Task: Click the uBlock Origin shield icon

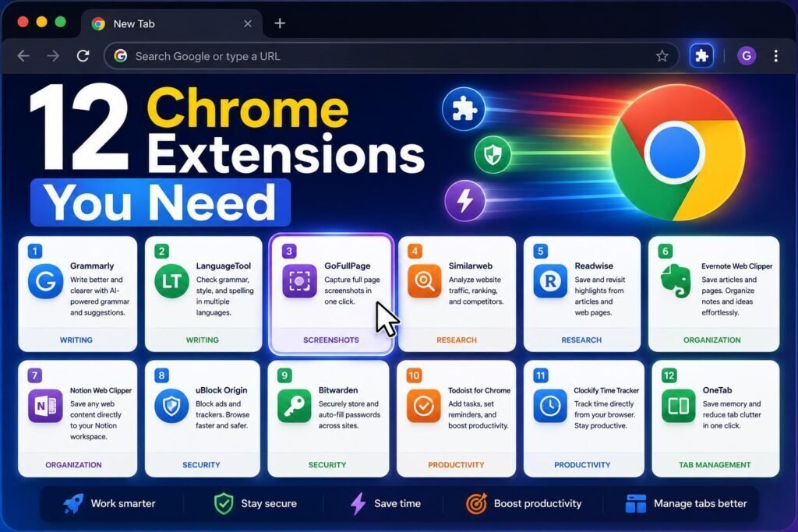Action: pos(171,406)
